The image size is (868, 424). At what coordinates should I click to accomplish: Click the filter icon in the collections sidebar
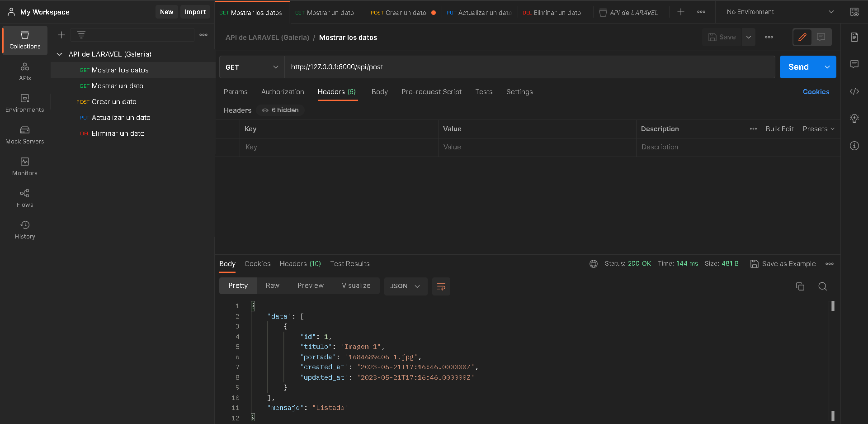pos(81,35)
